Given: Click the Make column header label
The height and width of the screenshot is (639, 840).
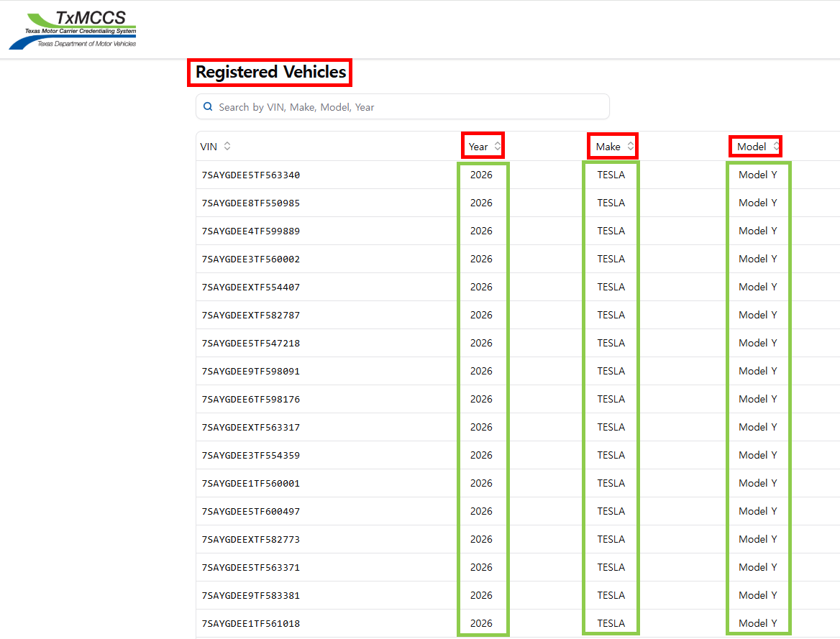Looking at the screenshot, I should pos(608,147).
